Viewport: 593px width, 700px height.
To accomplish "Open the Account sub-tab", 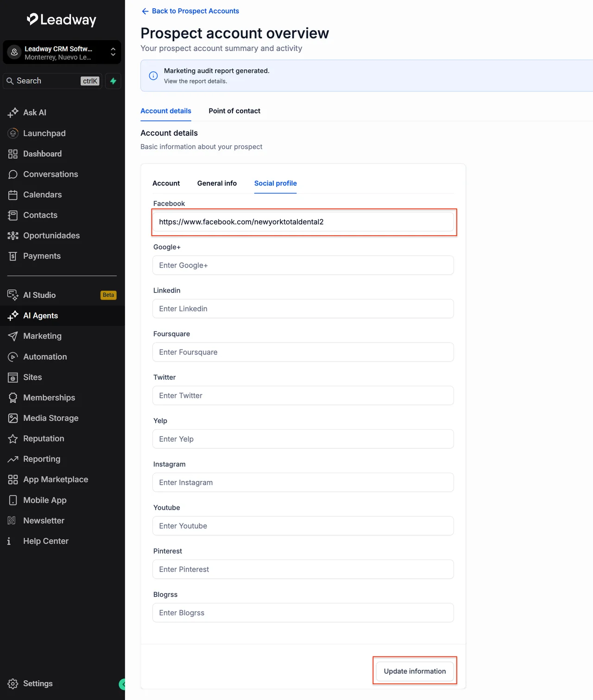I will pyautogui.click(x=166, y=183).
